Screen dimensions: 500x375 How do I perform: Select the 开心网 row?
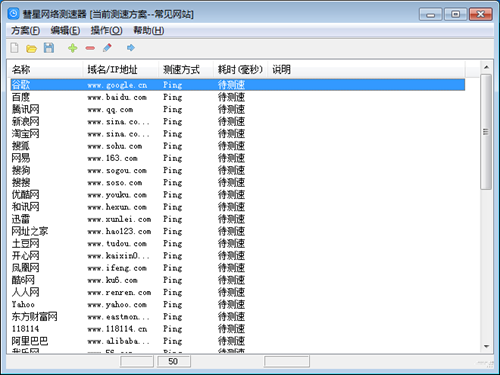click(238, 256)
